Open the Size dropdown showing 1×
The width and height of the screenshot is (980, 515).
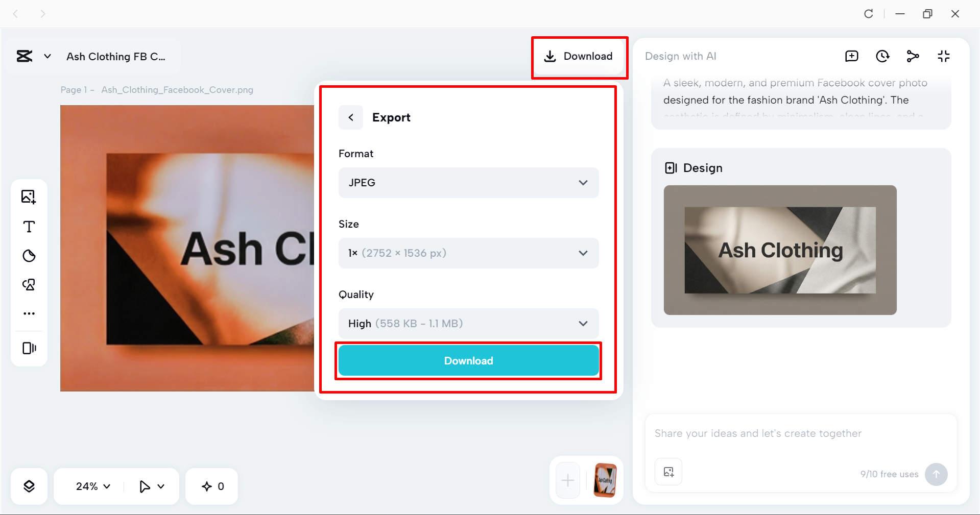pos(468,253)
